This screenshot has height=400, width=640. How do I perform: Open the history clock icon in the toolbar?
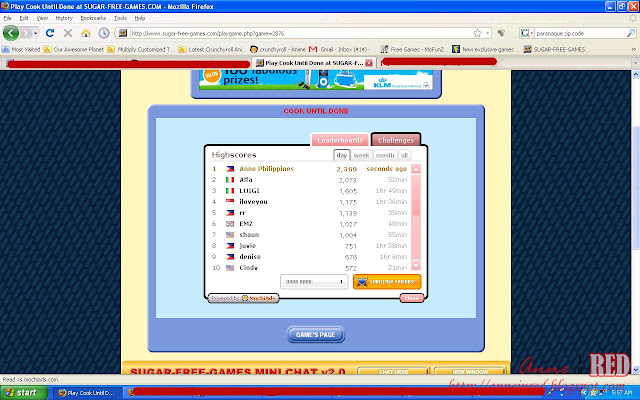(104, 33)
